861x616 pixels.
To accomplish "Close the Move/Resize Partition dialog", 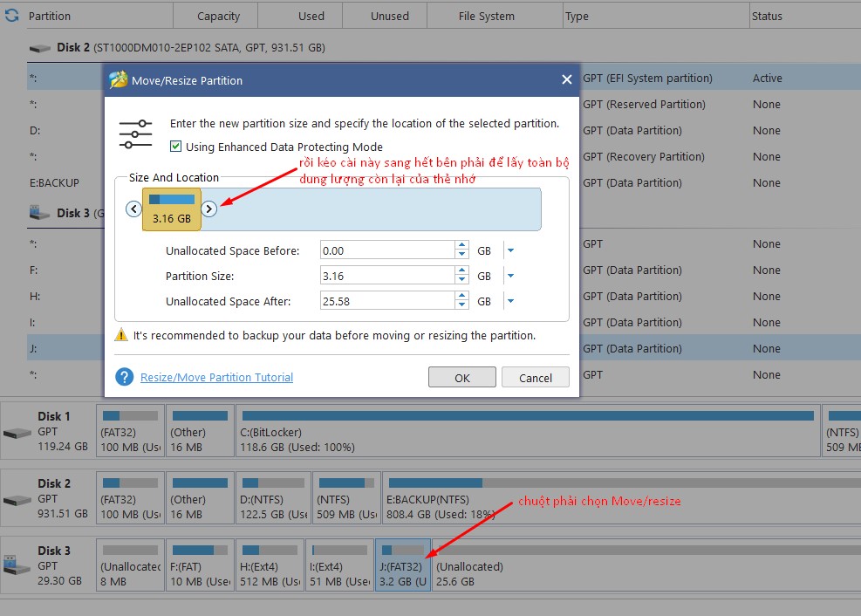I will pyautogui.click(x=566, y=80).
